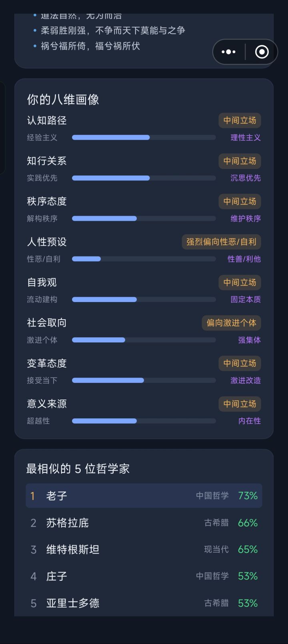This screenshot has width=288, height=644.
Task: Click the 人性预设 progress bar
Action: 144,259
